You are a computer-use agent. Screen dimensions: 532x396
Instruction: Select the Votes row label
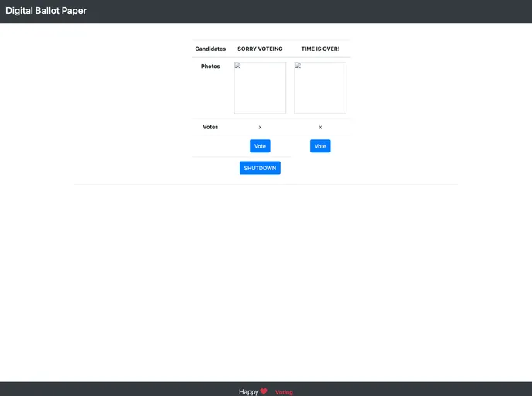210,127
